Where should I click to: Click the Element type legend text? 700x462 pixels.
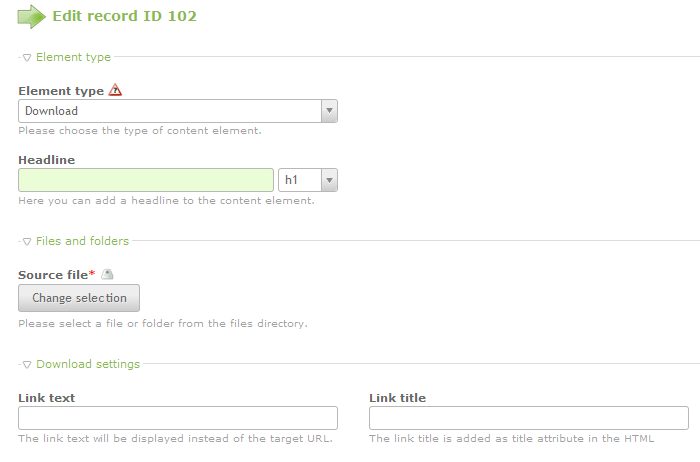[73, 58]
